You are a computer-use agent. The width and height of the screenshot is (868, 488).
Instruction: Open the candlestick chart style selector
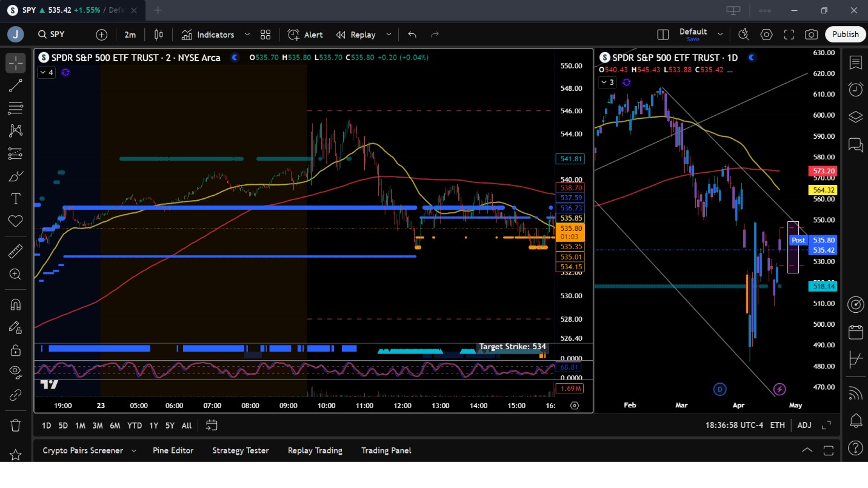(159, 35)
